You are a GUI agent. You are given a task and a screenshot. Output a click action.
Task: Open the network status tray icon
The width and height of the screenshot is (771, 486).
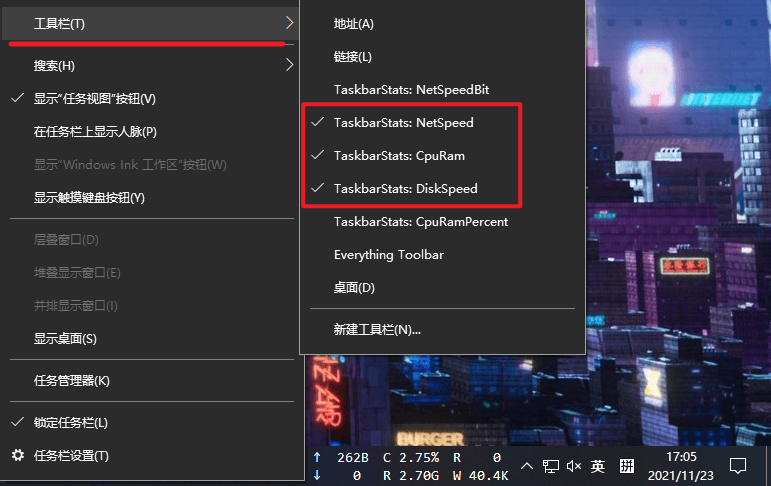[551, 466]
